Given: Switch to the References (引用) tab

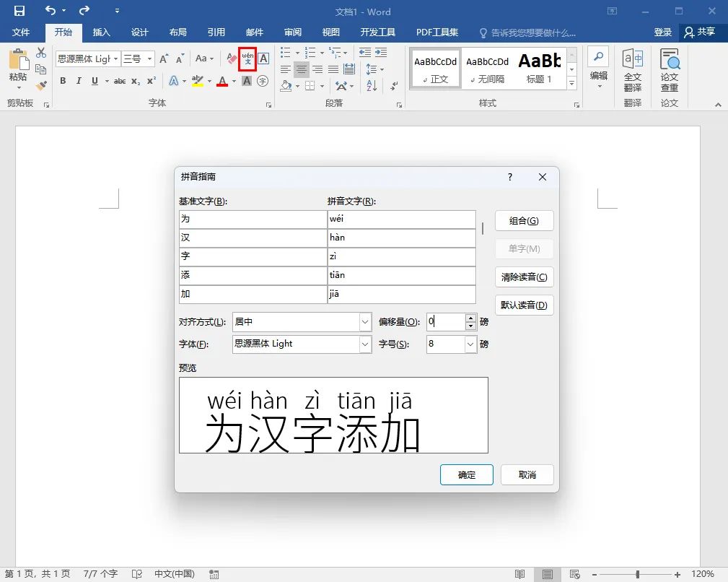Looking at the screenshot, I should pos(216,32).
